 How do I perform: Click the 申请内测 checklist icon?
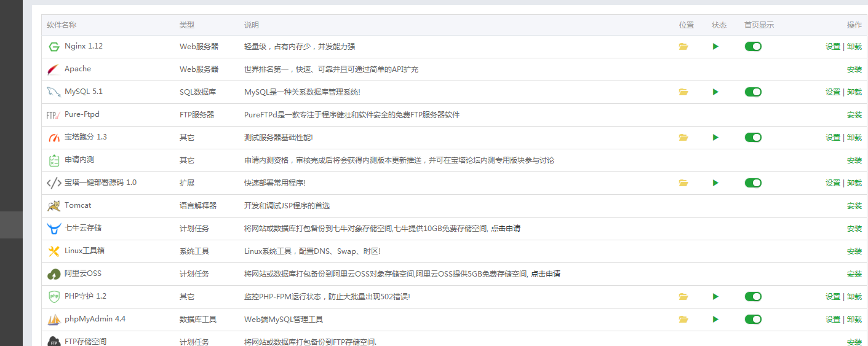54,160
